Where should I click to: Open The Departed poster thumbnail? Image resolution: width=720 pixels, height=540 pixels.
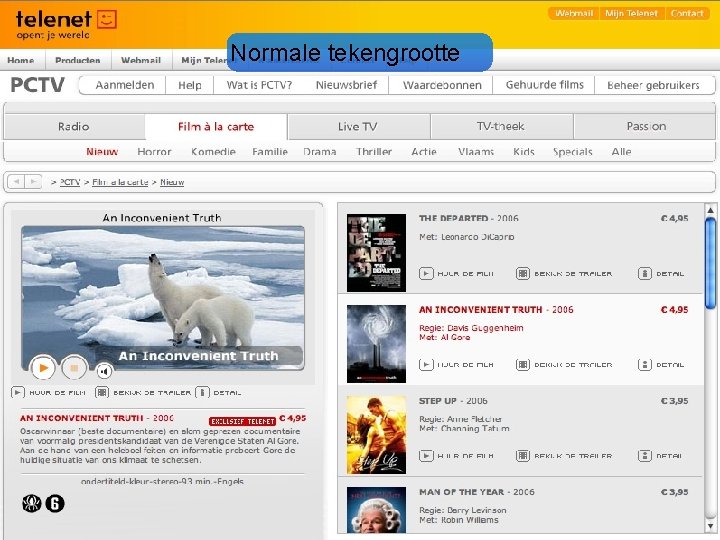377,253
